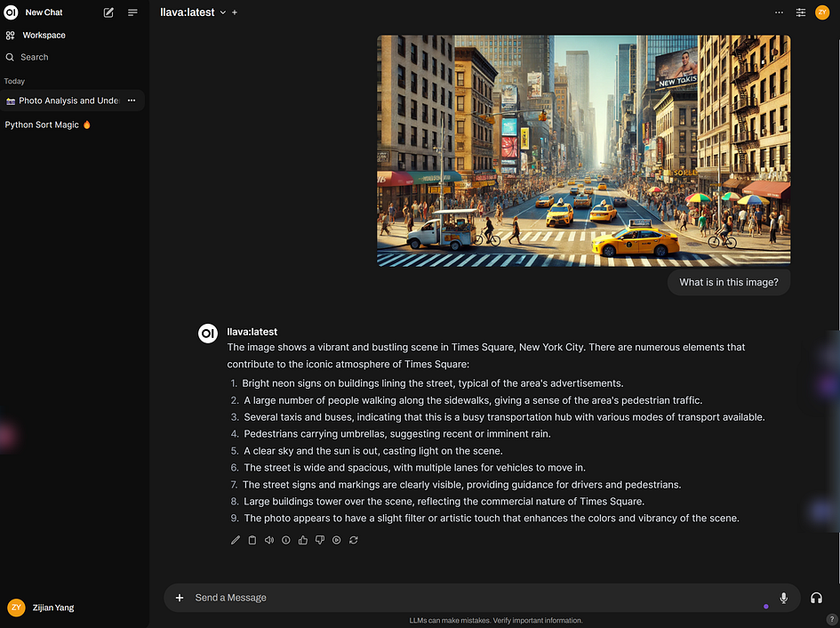Open the chat options three-dot menu in the header
840x628 pixels.
click(x=779, y=12)
